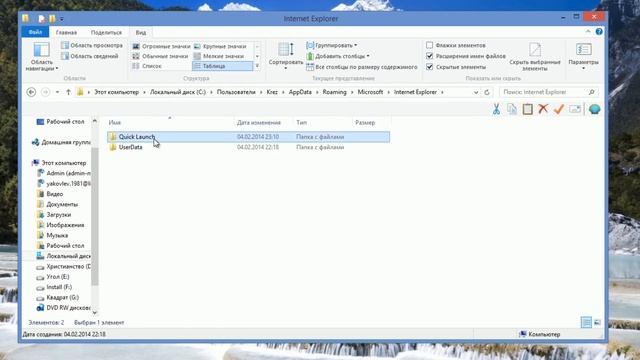Go back with the Back arrow

pyautogui.click(x=31, y=92)
